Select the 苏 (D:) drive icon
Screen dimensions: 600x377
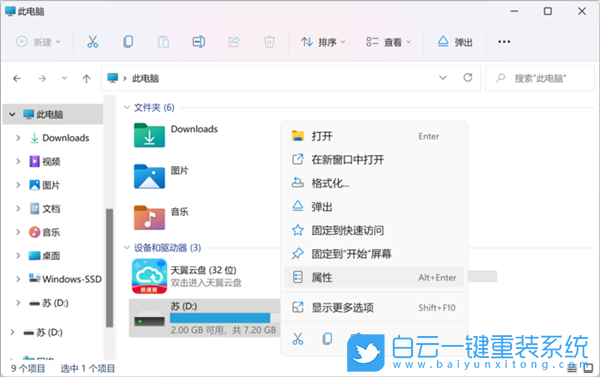pyautogui.click(x=149, y=318)
